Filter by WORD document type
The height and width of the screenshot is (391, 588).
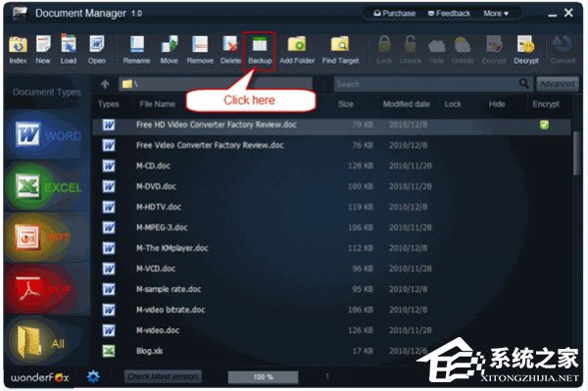(48, 135)
